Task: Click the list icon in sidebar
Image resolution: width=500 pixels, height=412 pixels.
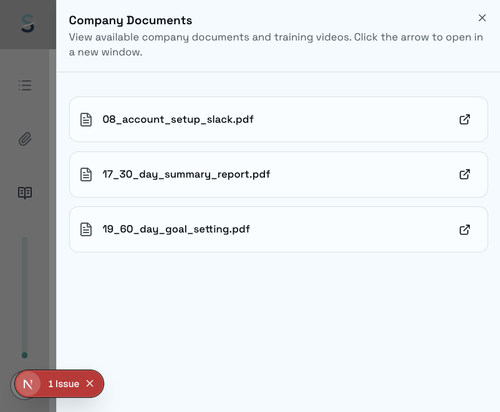Action: pos(25,85)
